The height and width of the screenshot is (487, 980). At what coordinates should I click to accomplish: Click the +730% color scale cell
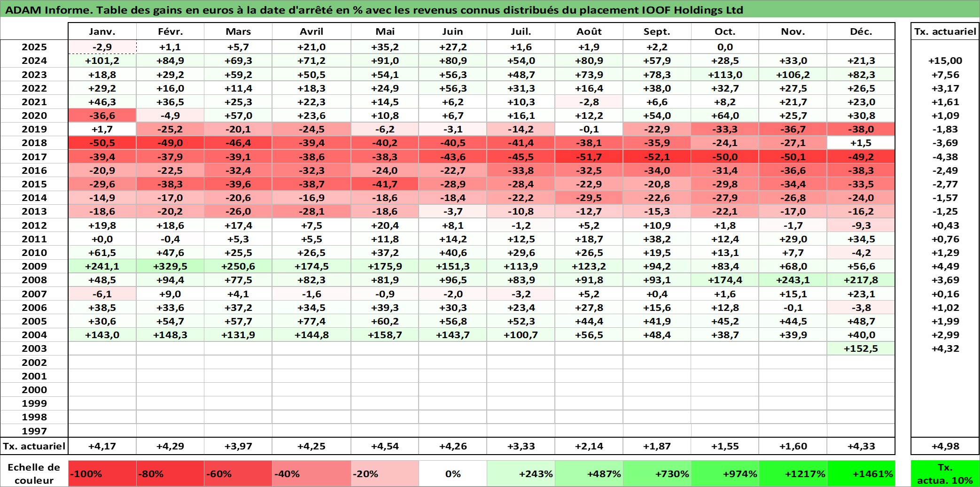pos(657,473)
